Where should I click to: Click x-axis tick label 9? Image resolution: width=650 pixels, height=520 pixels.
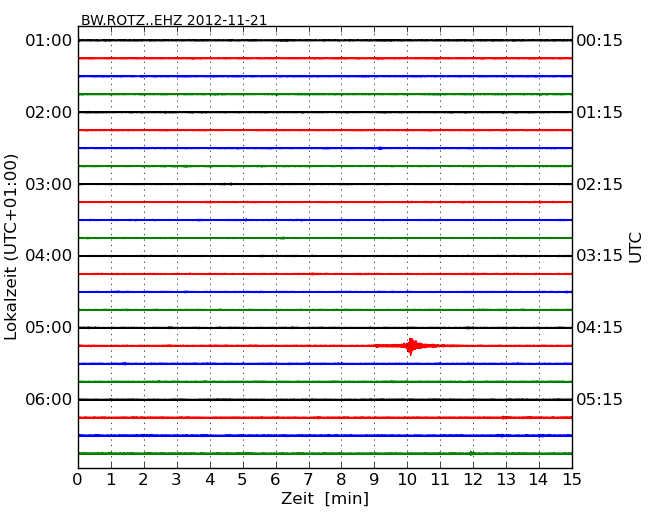[x=374, y=480]
